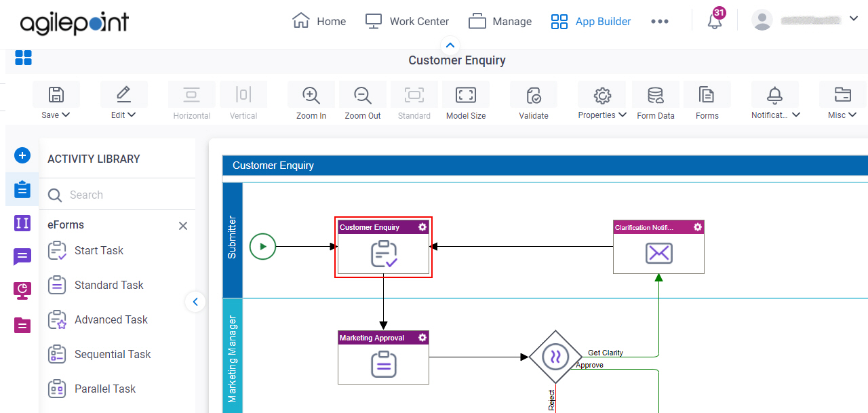Click the search magnifier icon
This screenshot has height=413, width=868.
pyautogui.click(x=55, y=195)
